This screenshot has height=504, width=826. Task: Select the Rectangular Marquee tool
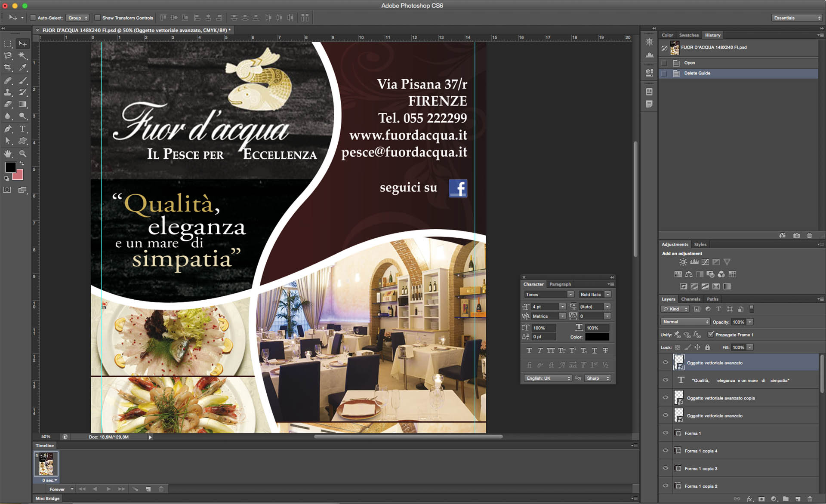(8, 43)
